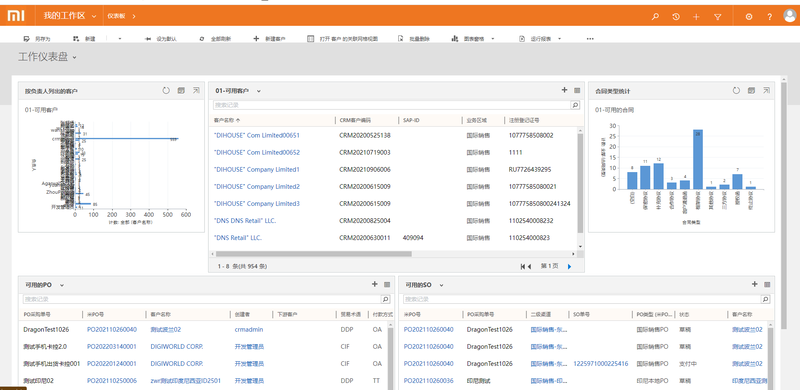
Task: View records for 按负责人列出的客户 chart
Action: click(x=181, y=91)
